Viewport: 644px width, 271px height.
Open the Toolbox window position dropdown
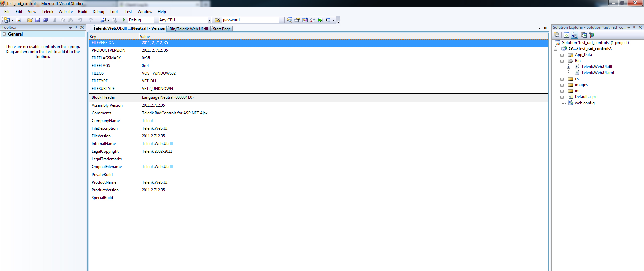(71, 27)
